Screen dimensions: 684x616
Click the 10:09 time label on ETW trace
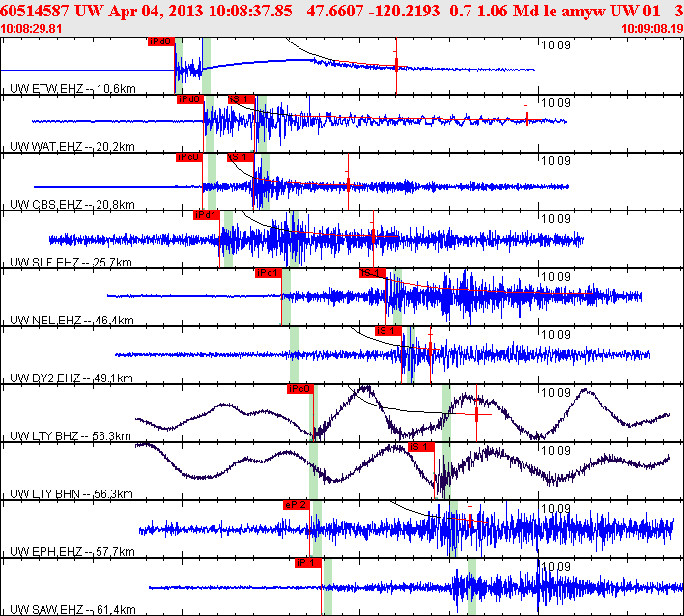coord(556,45)
